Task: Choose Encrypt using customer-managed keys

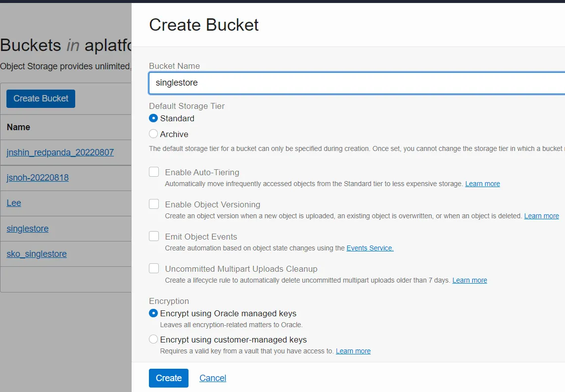Action: point(153,340)
